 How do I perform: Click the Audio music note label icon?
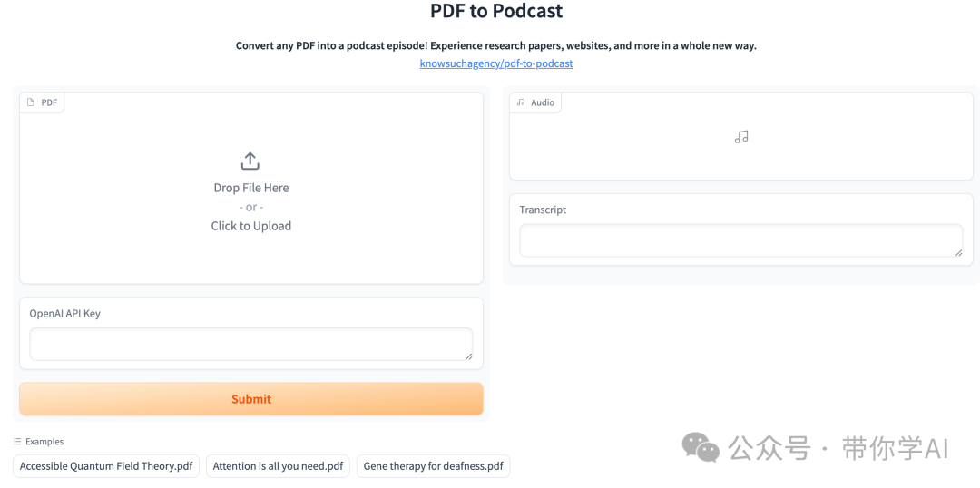point(521,102)
